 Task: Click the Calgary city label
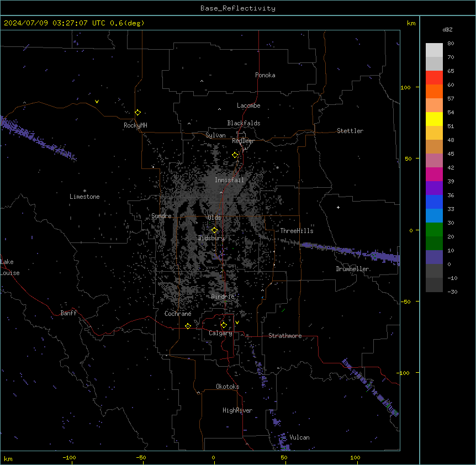pos(221,333)
